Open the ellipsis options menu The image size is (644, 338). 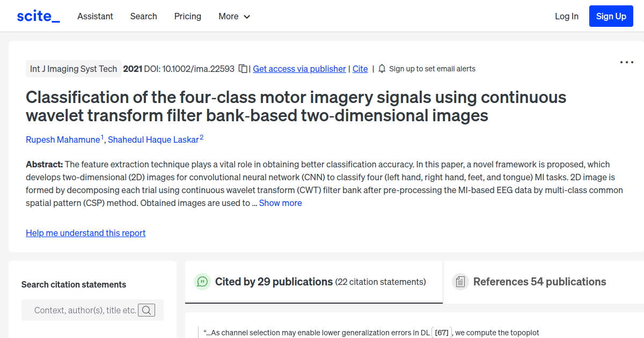click(x=626, y=63)
